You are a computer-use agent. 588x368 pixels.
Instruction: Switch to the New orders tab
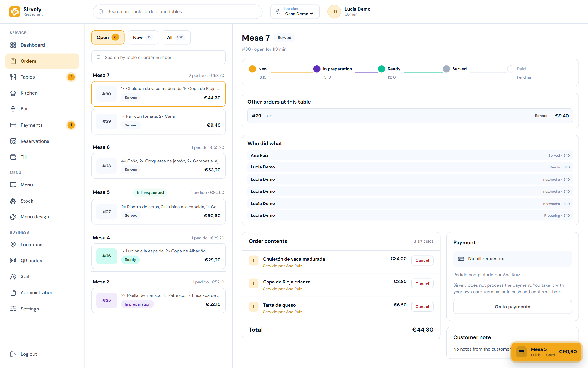(x=143, y=37)
